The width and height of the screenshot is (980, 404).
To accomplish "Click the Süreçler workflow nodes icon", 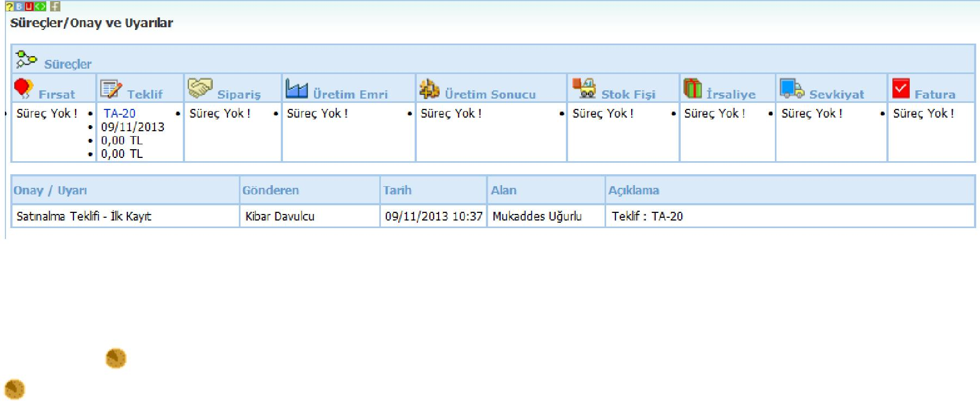I will (x=26, y=59).
